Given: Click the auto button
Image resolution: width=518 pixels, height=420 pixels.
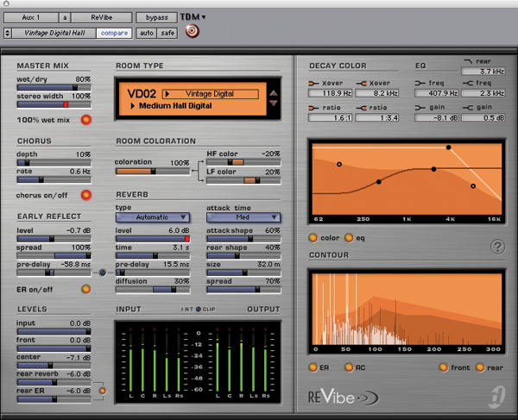Looking at the screenshot, I should pyautogui.click(x=147, y=33).
